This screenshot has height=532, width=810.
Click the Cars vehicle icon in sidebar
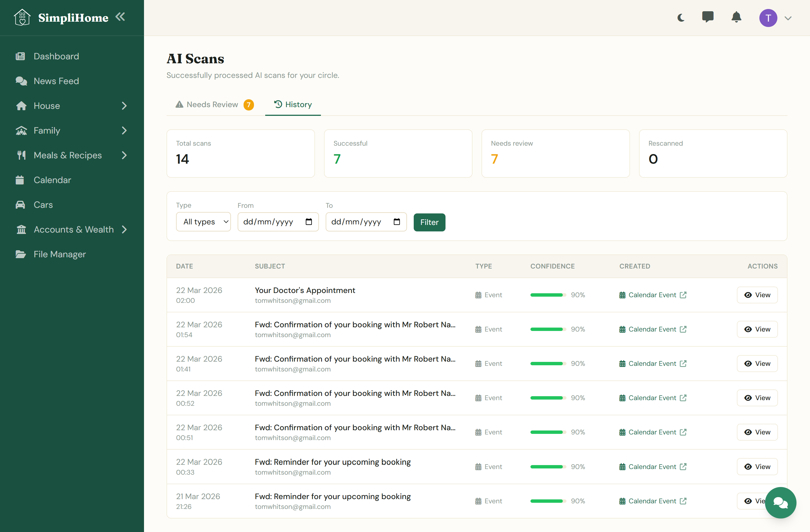point(21,205)
